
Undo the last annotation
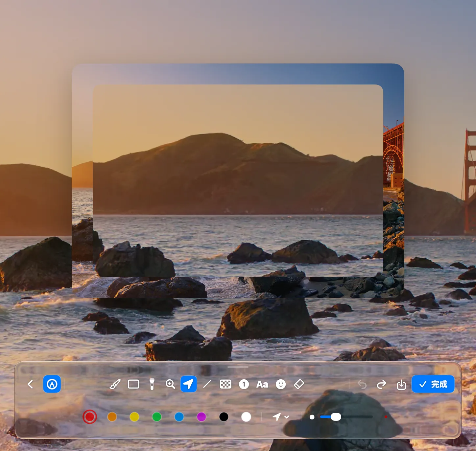pyautogui.click(x=362, y=384)
